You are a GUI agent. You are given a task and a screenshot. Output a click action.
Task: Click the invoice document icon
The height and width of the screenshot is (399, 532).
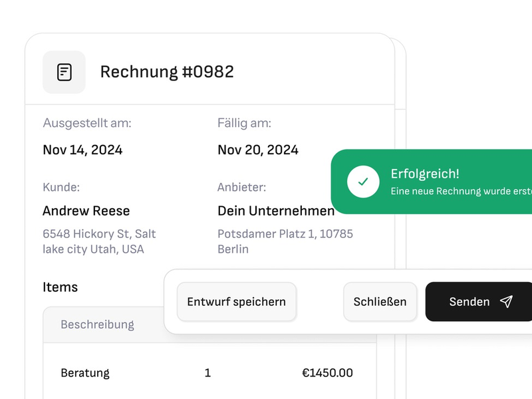pos(64,72)
